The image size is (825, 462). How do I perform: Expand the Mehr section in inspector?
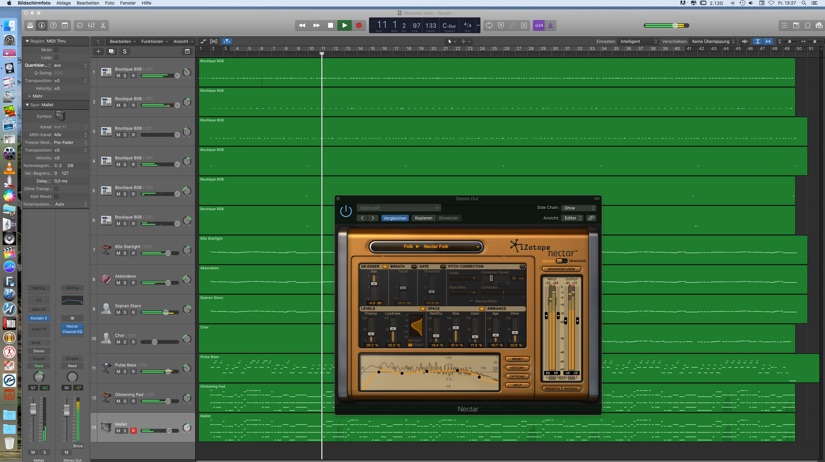coord(29,96)
